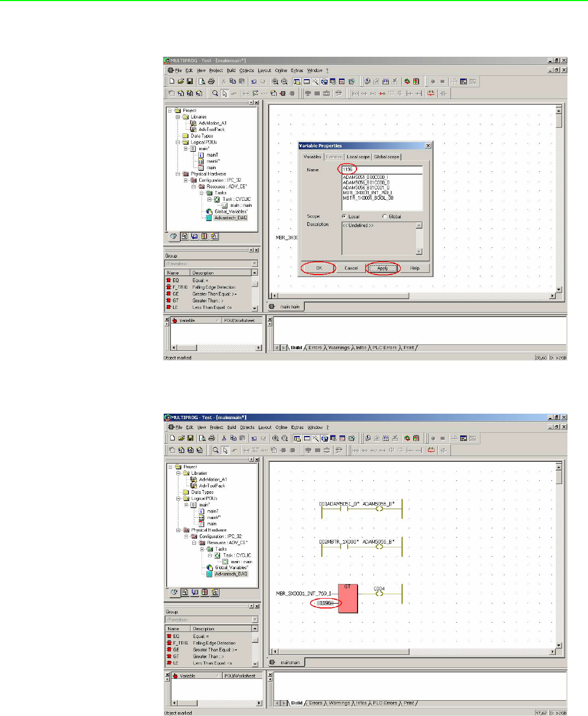The image size is (588, 716).
Task: Click the Apply button in the dialog
Action: coord(383,268)
